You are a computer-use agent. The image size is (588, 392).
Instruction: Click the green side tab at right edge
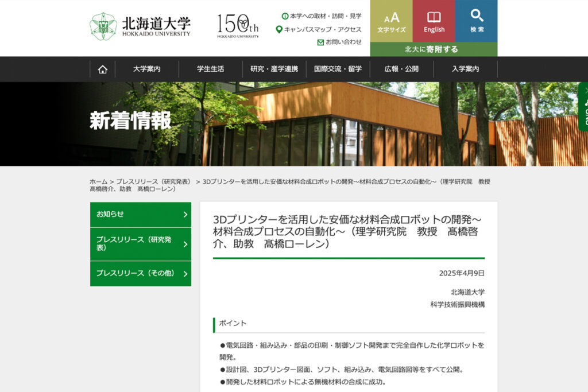point(583,107)
